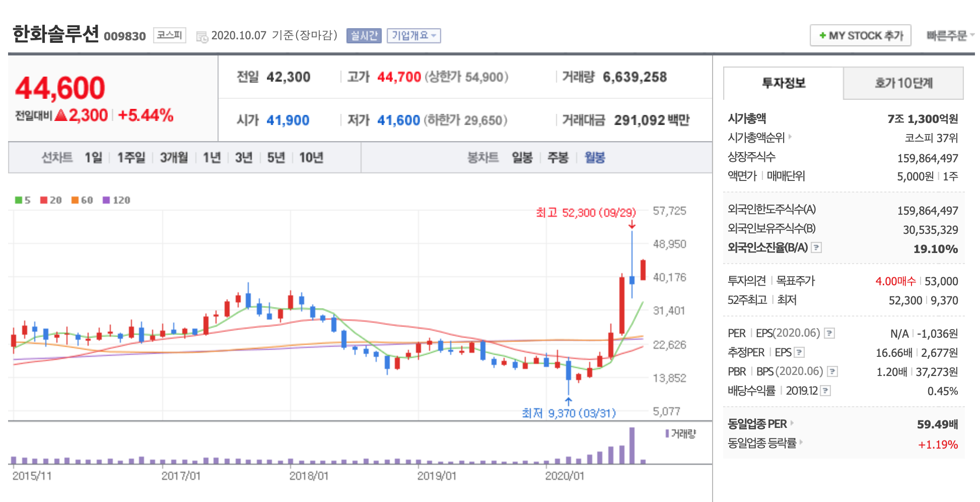980x502 pixels.
Task: Click the 실시간 real-time button
Action: click(x=364, y=36)
